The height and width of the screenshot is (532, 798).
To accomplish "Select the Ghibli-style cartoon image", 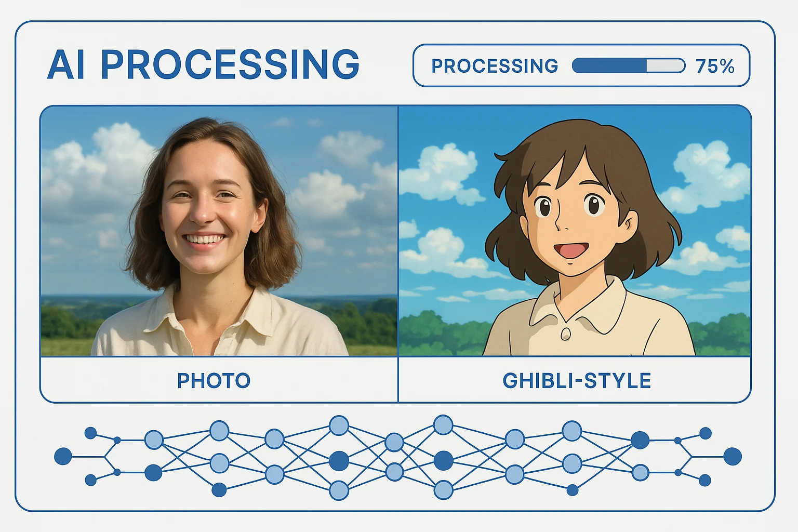I will tap(575, 231).
